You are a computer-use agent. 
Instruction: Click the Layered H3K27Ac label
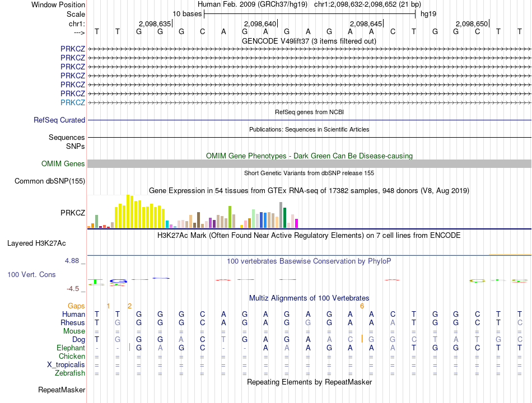pos(36,243)
